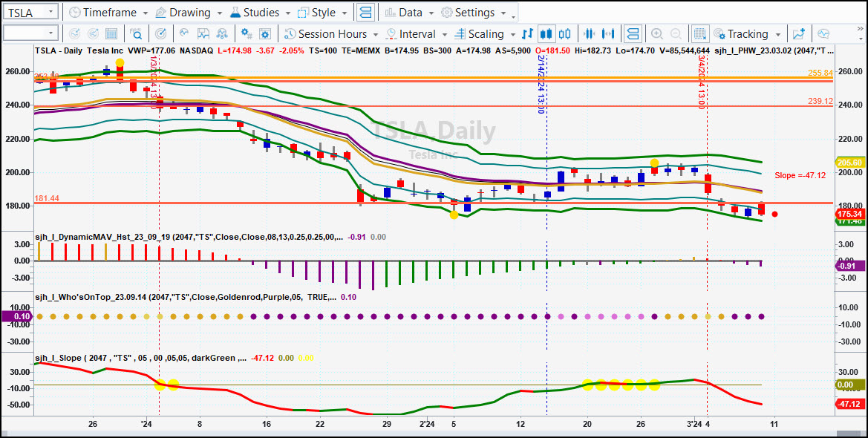
Task: Select hollow candlestick chart style
Action: (565, 33)
